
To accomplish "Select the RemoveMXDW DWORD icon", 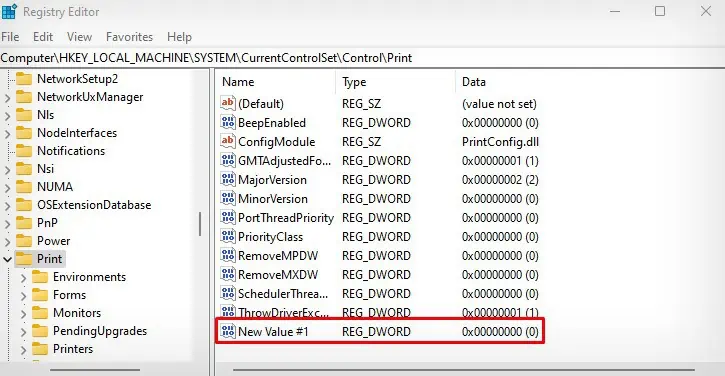I will point(227,274).
